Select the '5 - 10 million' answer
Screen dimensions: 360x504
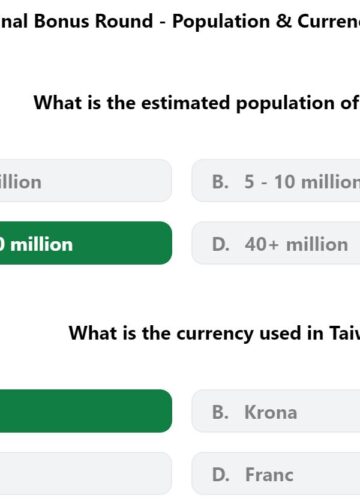[276, 181]
